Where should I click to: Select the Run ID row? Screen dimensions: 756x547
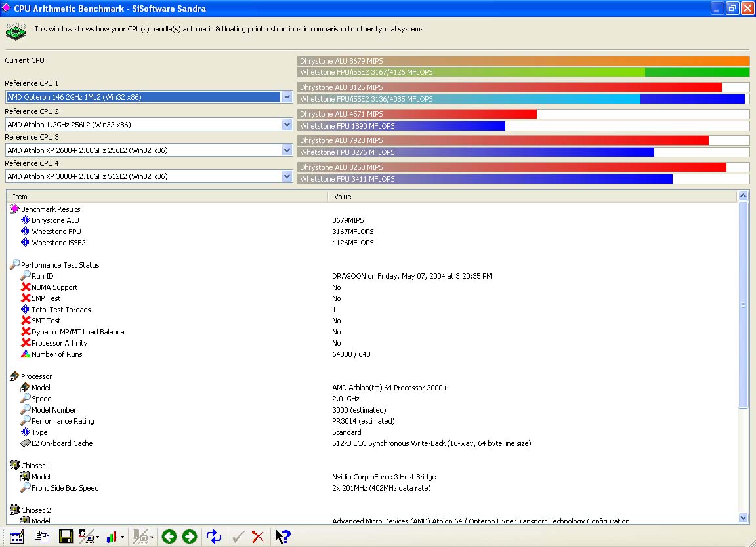pos(372,276)
